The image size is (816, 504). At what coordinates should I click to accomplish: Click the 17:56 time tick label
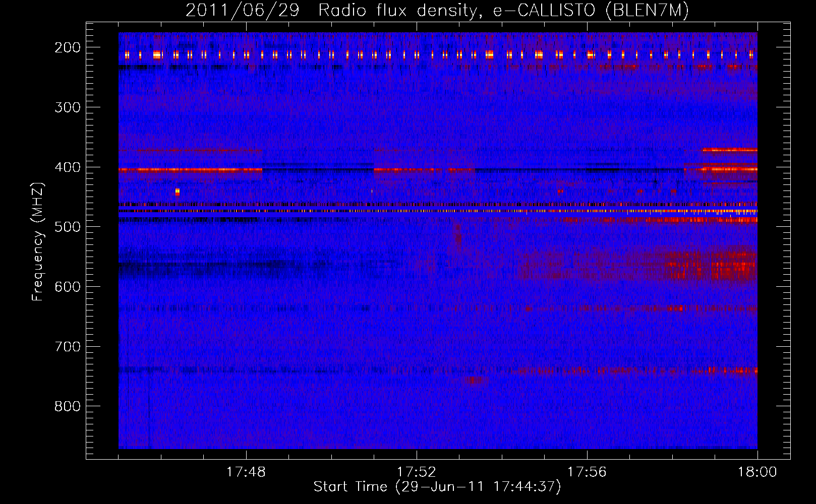tap(587, 472)
